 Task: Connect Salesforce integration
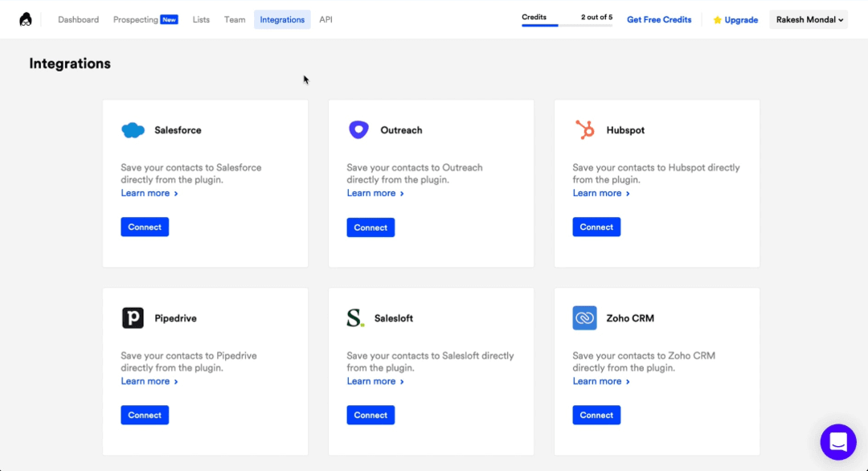click(x=145, y=227)
